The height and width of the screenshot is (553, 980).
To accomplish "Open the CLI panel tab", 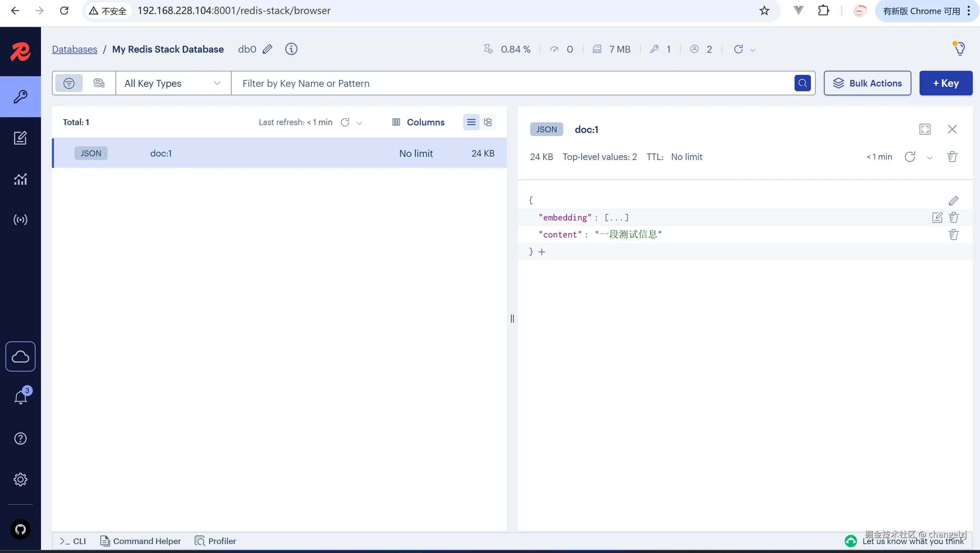I will (73, 541).
